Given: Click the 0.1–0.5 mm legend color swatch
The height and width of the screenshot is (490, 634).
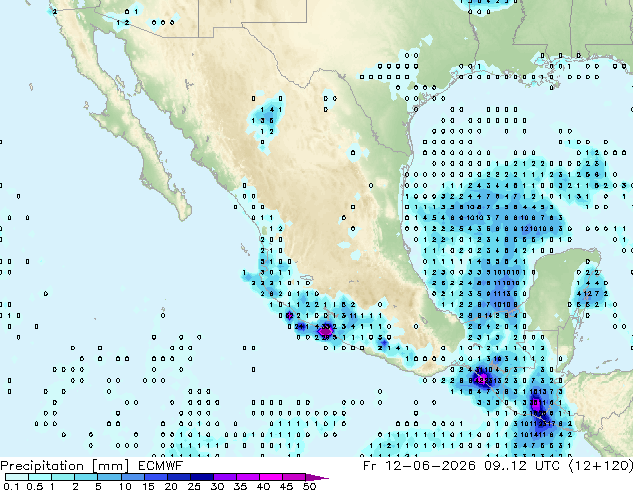Looking at the screenshot, I should (x=17, y=477).
